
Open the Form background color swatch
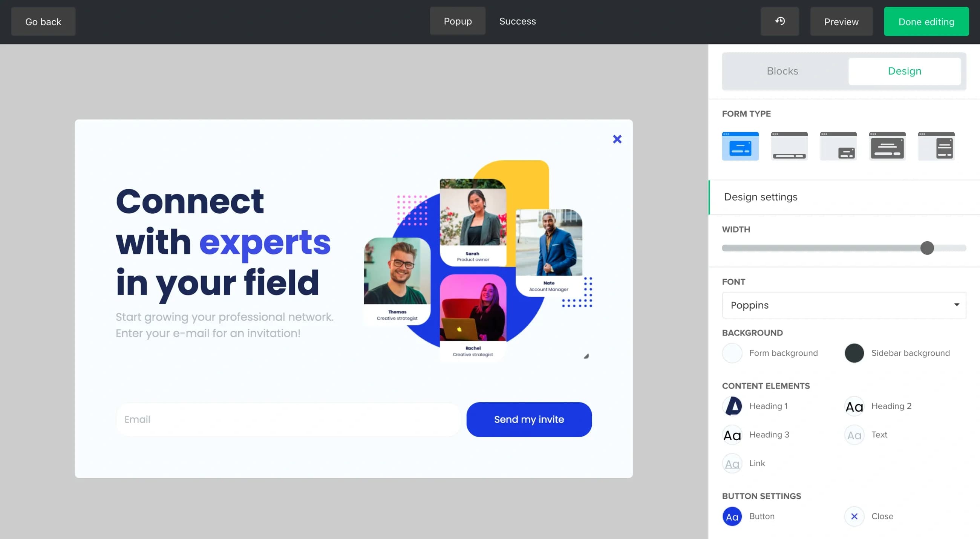pyautogui.click(x=732, y=353)
